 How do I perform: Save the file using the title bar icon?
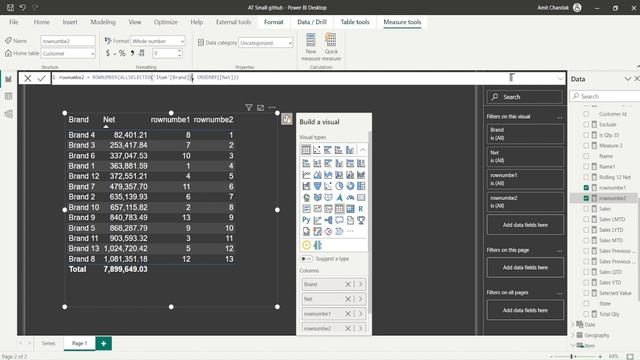pyautogui.click(x=11, y=7)
